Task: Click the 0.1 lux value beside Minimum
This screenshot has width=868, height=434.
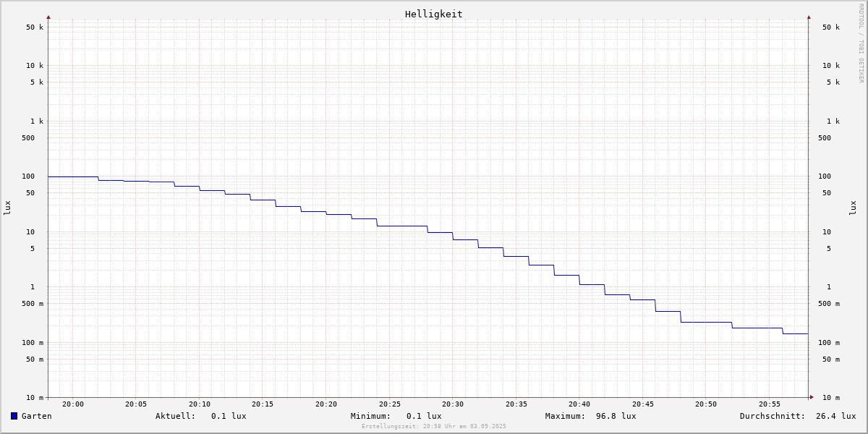Action: (424, 416)
